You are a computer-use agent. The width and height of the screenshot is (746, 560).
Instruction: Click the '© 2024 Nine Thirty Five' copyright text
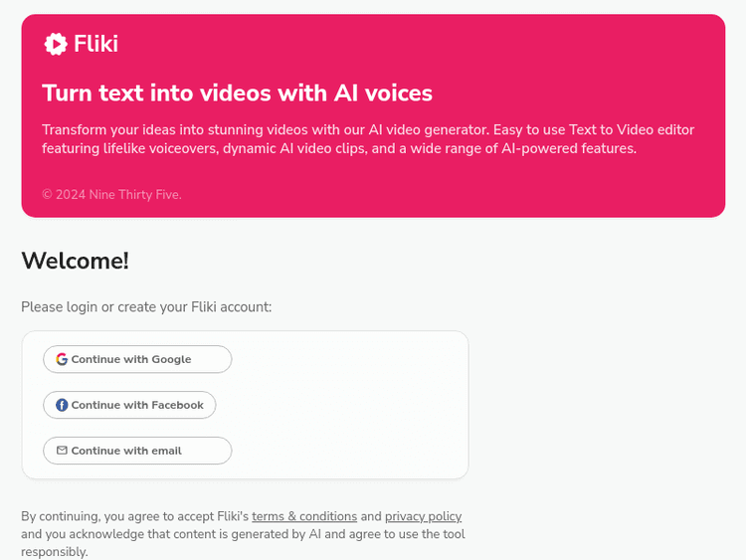[111, 195]
